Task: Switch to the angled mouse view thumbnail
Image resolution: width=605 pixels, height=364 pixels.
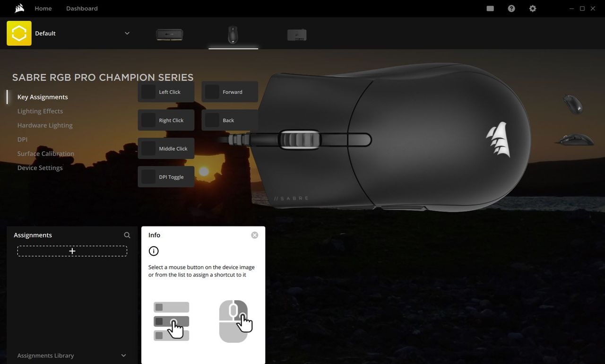Action: 573,104
